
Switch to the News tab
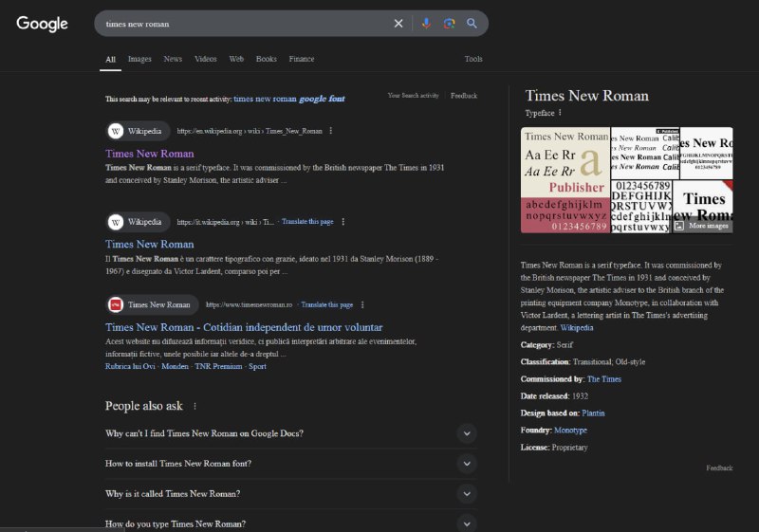(173, 59)
